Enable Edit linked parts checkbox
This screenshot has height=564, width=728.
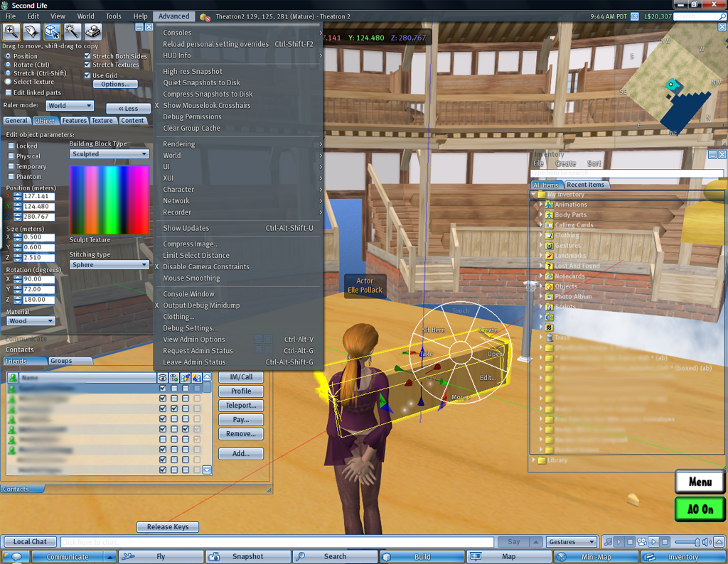tap(9, 92)
